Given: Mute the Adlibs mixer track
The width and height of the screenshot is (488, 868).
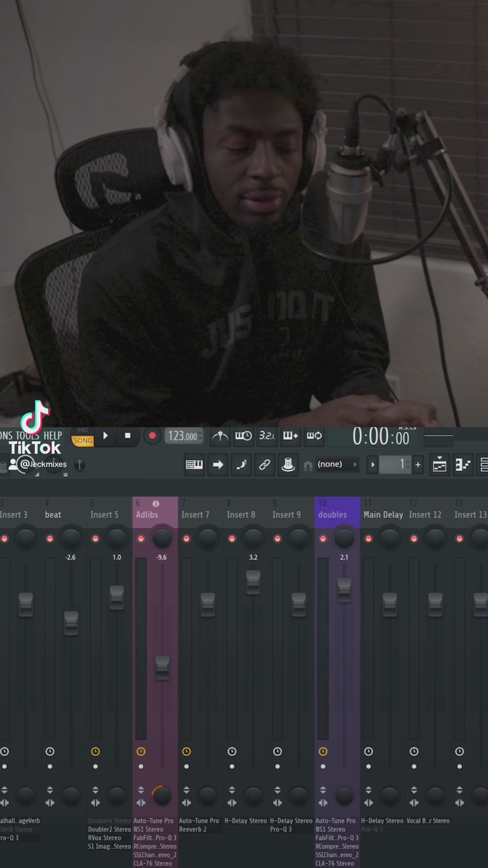Looking at the screenshot, I should click(141, 539).
